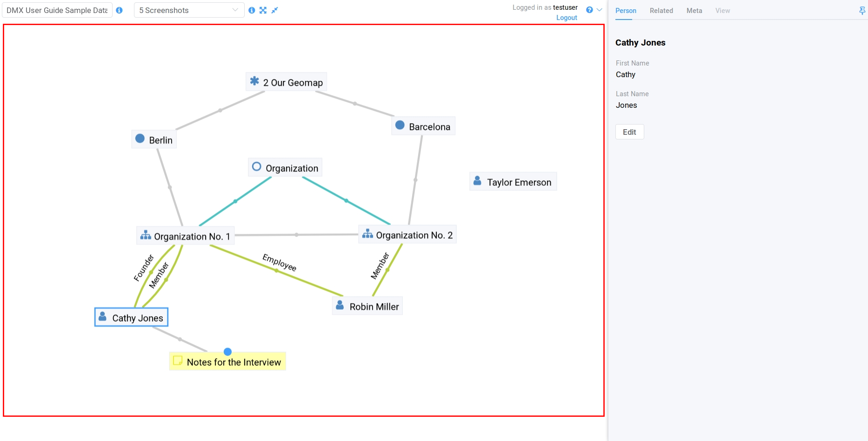Click the blue handle above the Notes topic
Viewport: 868px width, 441px height.
click(227, 352)
